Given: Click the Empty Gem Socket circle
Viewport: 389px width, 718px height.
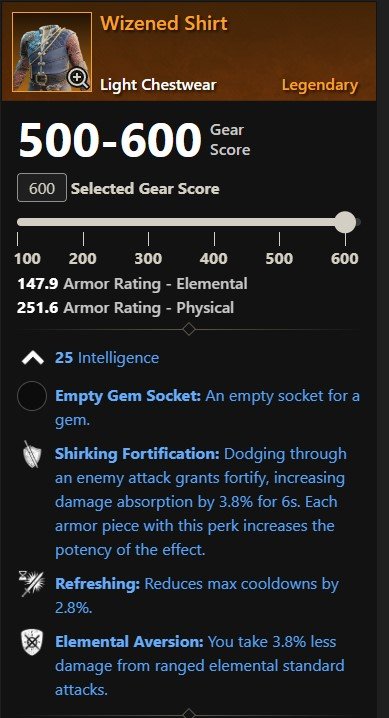Looking at the screenshot, I should coord(32,396).
